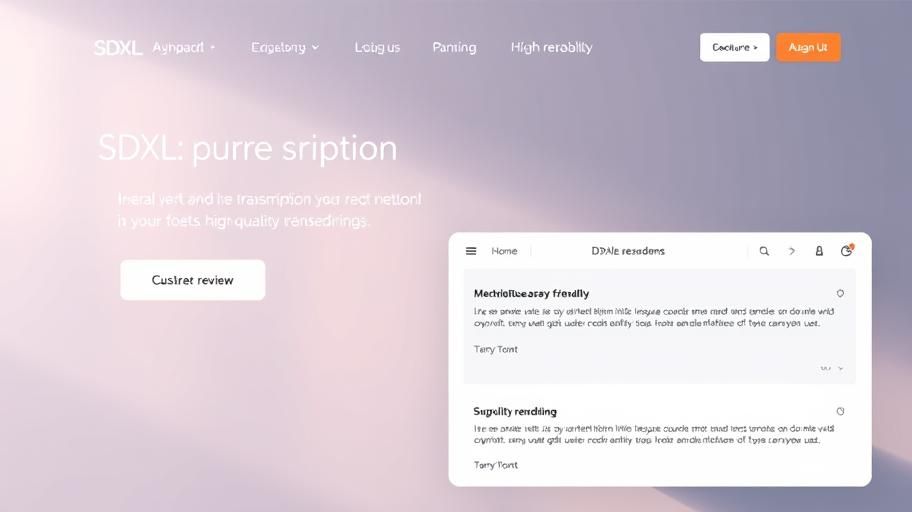Expand the Eagetony dropdown menu

coord(285,47)
